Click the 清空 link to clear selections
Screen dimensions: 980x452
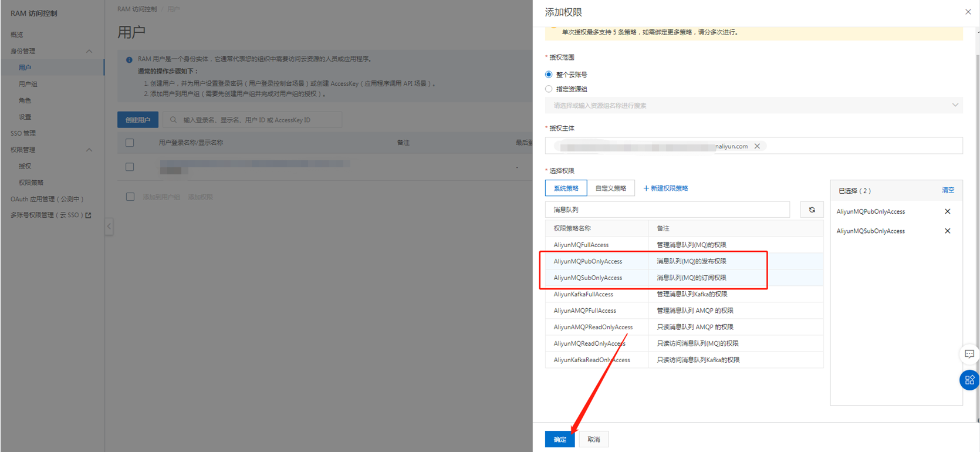[948, 190]
